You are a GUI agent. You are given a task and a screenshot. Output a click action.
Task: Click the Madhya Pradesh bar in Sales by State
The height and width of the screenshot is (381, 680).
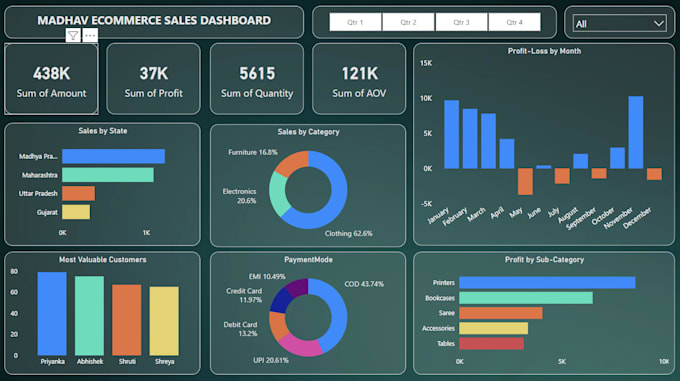(x=114, y=156)
